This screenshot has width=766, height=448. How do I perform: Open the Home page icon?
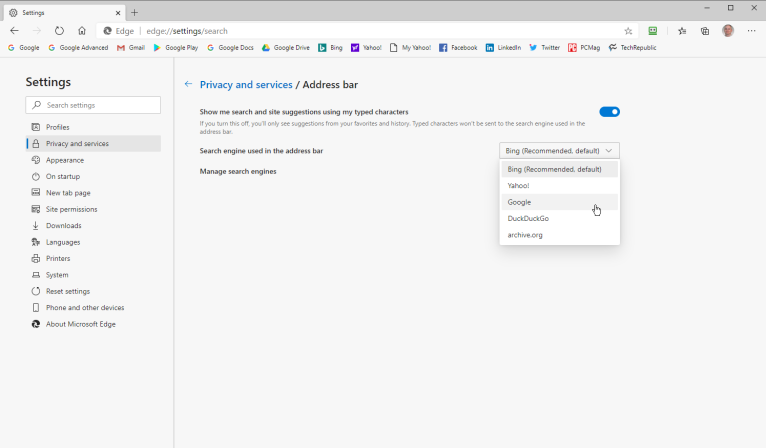click(x=82, y=31)
